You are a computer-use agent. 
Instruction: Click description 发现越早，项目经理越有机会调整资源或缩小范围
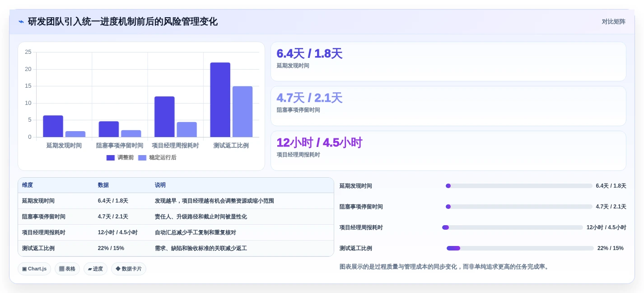point(215,201)
